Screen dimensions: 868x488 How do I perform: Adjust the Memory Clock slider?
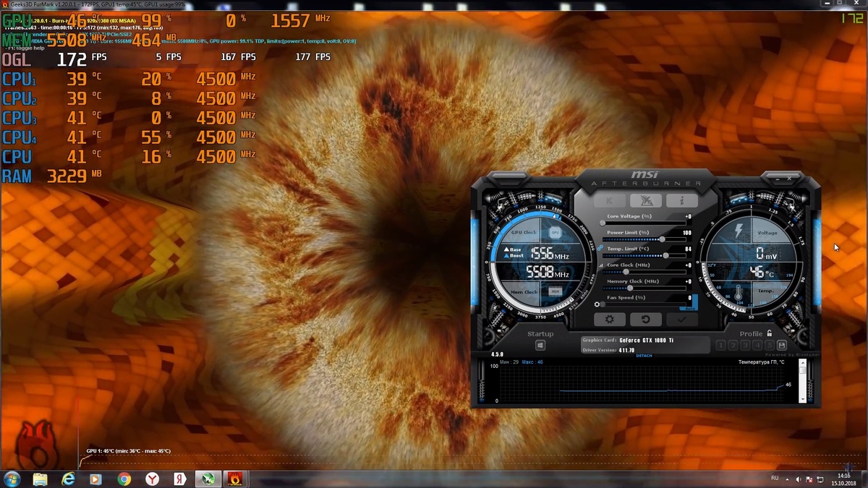(x=644, y=288)
